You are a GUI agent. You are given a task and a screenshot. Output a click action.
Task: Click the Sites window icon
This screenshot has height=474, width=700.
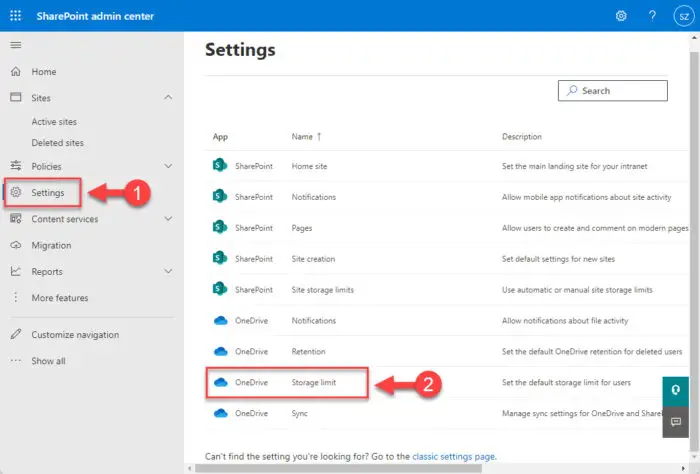(x=16, y=97)
